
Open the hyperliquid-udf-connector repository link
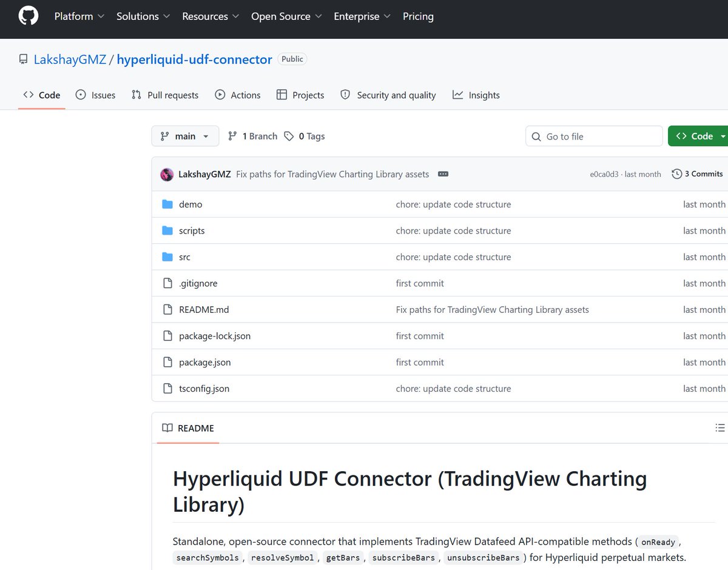194,59
